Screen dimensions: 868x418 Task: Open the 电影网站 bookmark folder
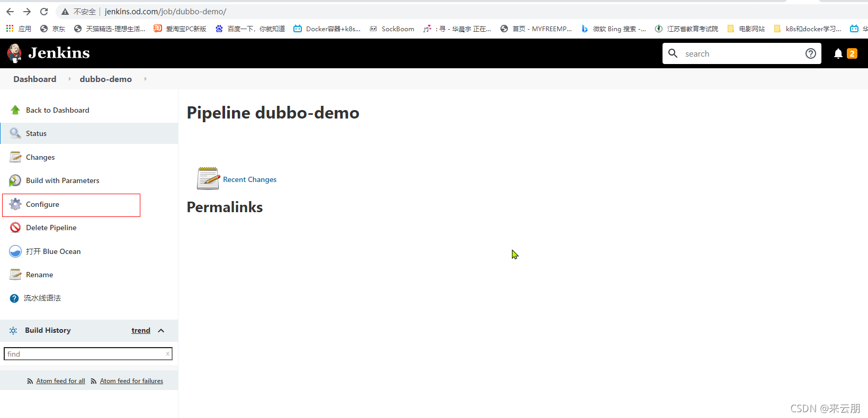pyautogui.click(x=746, y=29)
